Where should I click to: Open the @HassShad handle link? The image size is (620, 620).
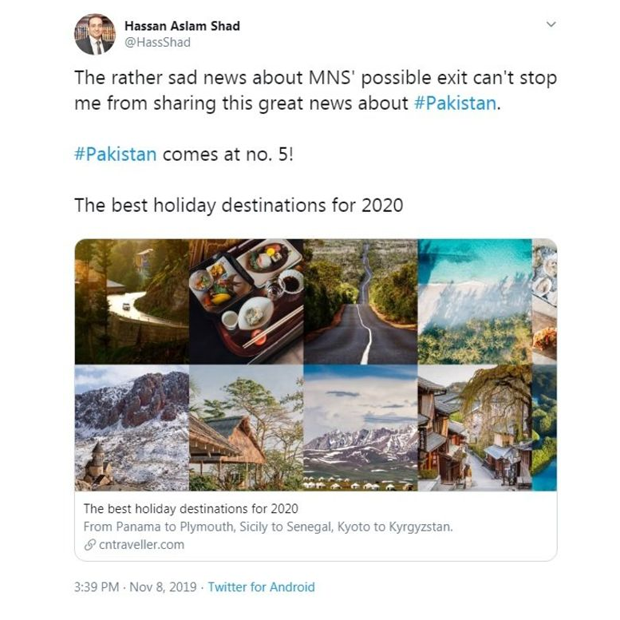[157, 42]
